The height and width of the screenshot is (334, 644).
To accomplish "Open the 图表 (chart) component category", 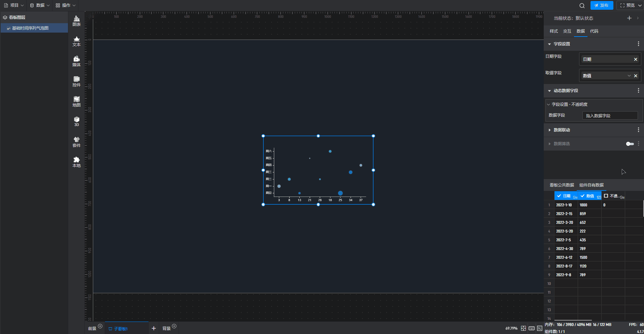I will click(76, 21).
